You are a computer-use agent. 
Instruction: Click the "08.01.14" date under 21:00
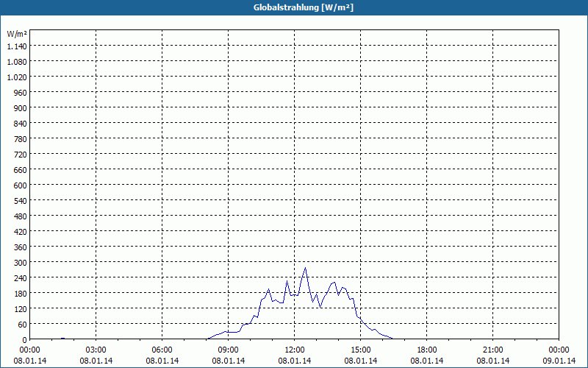click(492, 361)
